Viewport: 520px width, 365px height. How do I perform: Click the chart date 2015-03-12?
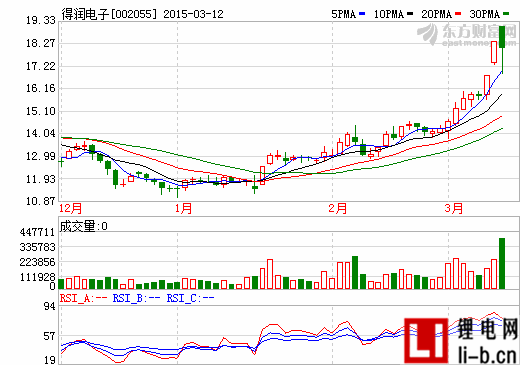click(x=193, y=14)
